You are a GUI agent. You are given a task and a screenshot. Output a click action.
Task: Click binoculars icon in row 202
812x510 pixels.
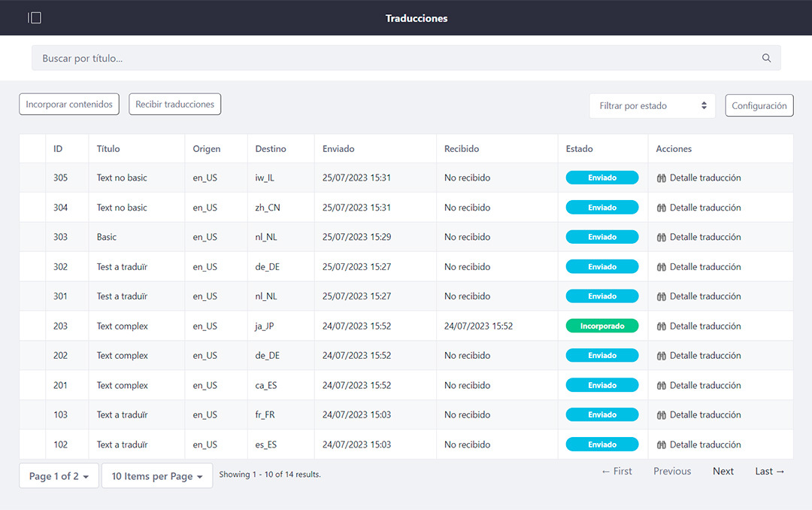coord(662,356)
